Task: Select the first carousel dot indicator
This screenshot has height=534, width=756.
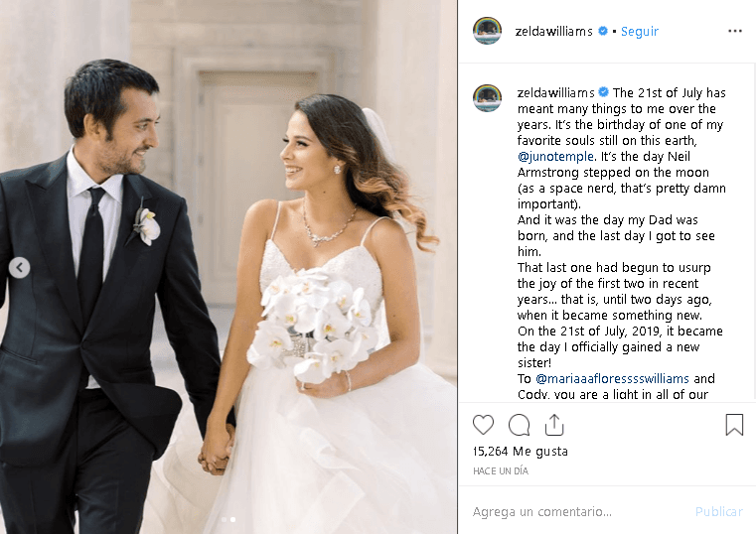Action: click(x=224, y=519)
